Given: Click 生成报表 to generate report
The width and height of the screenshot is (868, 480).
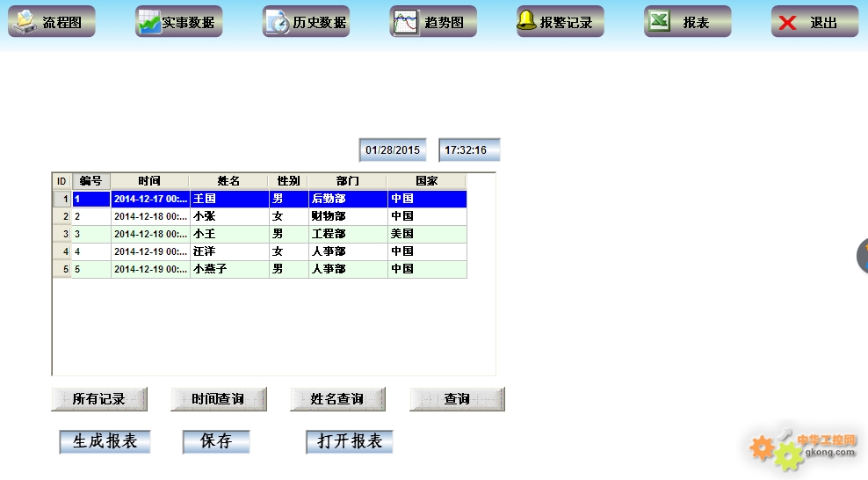Looking at the screenshot, I should 105,442.
